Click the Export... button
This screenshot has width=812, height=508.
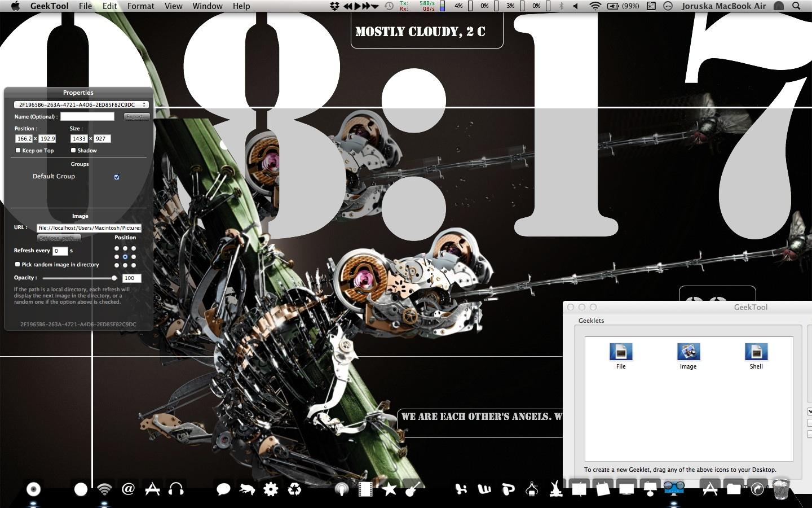point(136,117)
